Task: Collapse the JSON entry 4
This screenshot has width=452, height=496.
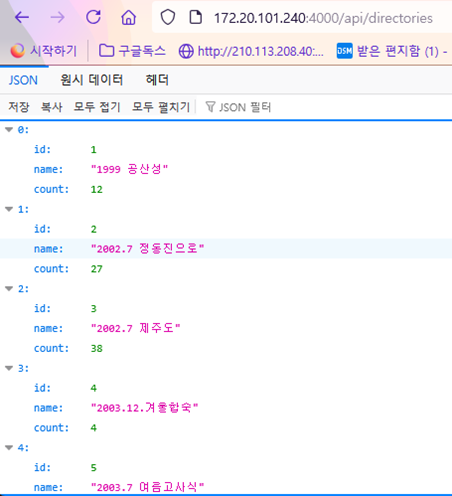Action: pyautogui.click(x=9, y=448)
